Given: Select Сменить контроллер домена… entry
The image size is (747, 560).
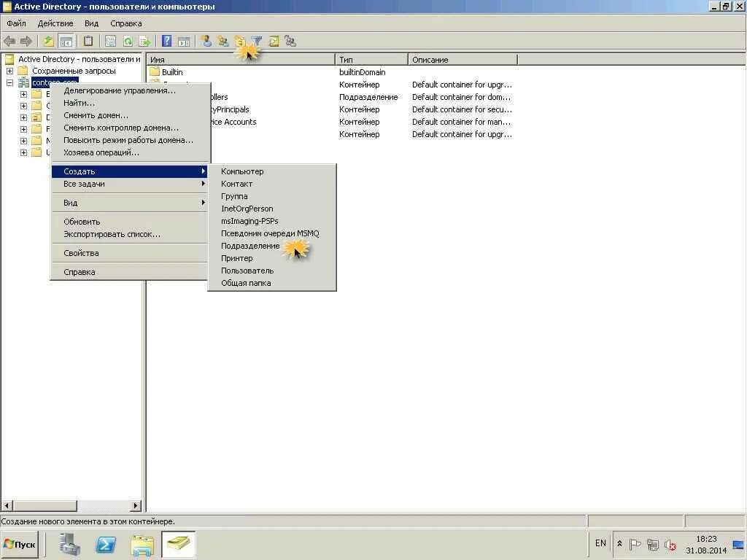Looking at the screenshot, I should [131, 128].
